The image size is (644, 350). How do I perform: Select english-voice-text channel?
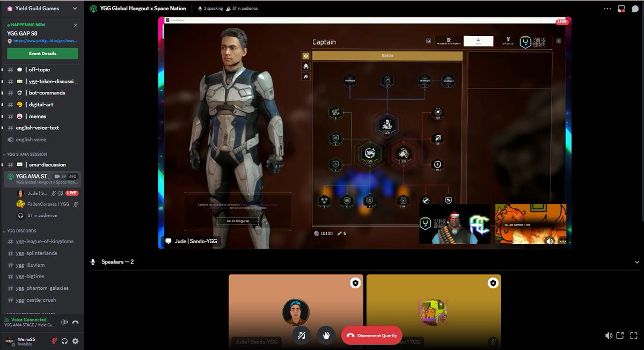click(x=42, y=128)
